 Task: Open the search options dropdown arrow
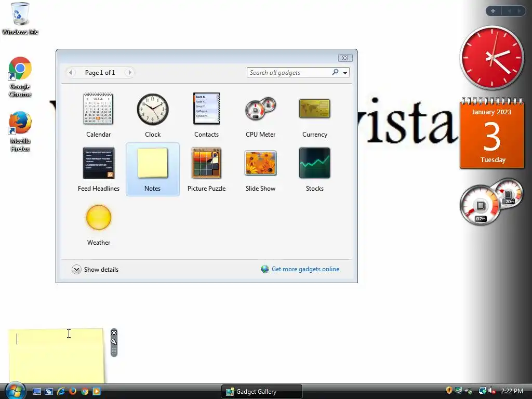(x=345, y=73)
